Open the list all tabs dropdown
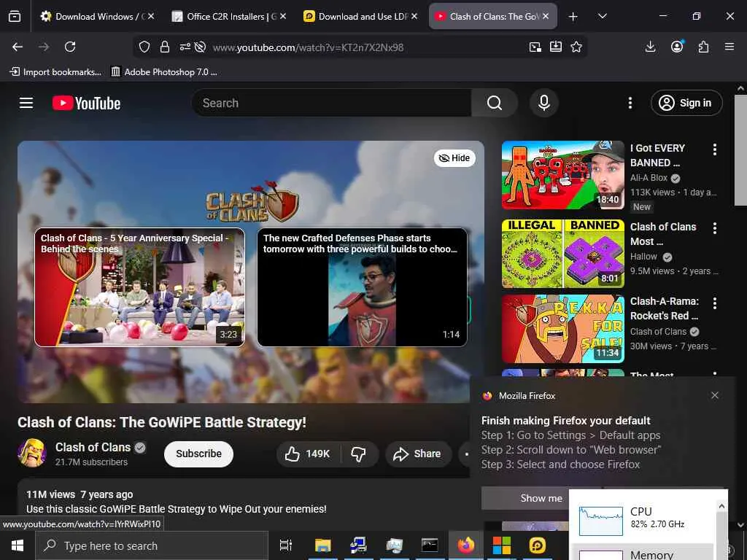Viewport: 747px width, 560px height. [x=602, y=16]
